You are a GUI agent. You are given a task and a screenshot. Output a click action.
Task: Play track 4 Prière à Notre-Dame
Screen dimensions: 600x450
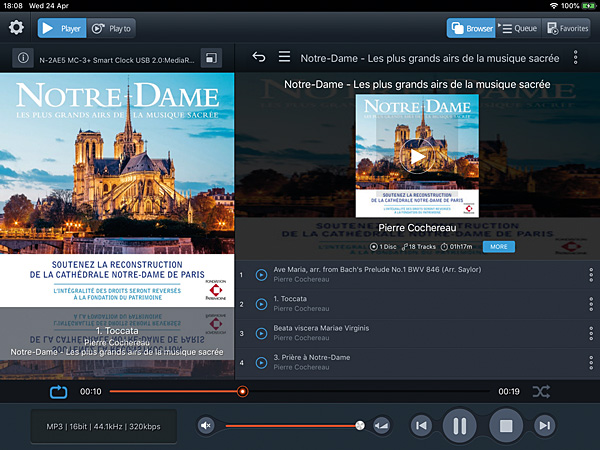(261, 363)
